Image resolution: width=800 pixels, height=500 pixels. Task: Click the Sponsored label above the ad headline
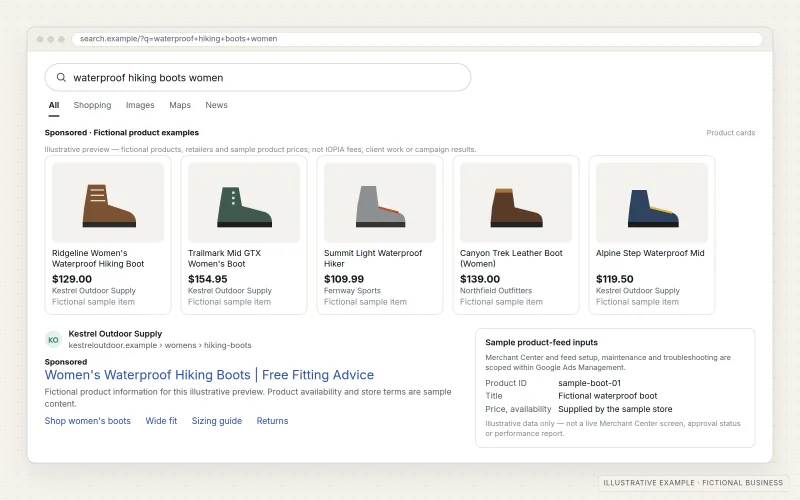66,362
